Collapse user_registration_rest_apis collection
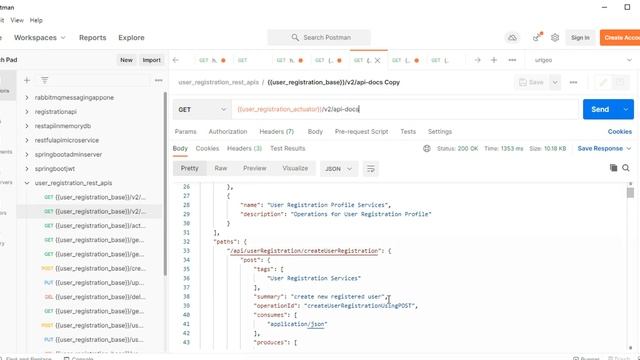Screen dimensions: 640x360 pyautogui.click(x=27, y=183)
